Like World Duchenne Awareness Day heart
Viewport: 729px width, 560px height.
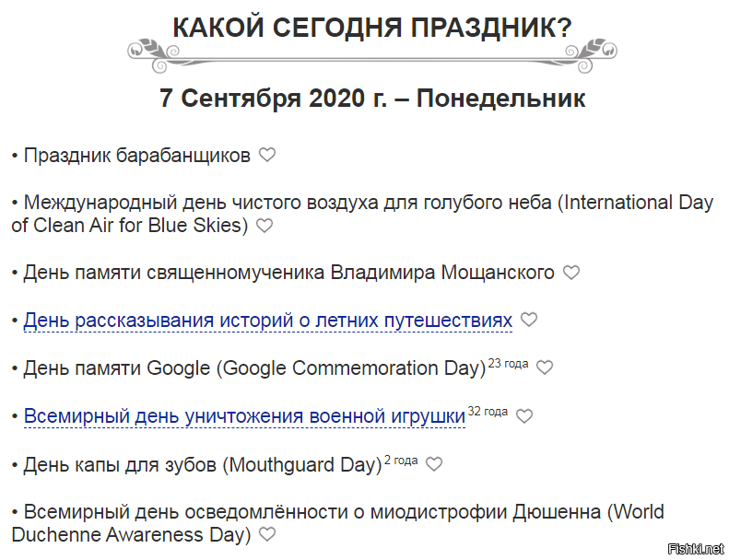[x=267, y=534]
